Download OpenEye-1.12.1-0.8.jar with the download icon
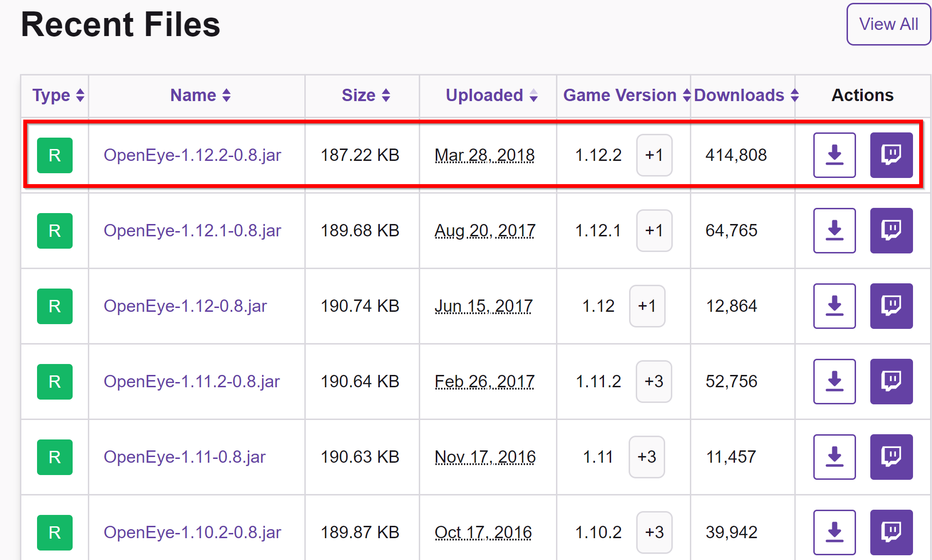This screenshot has height=560, width=932. tap(834, 231)
